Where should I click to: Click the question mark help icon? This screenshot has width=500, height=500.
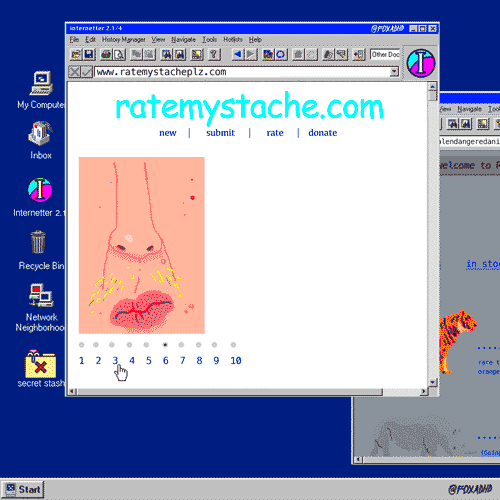tap(214, 54)
